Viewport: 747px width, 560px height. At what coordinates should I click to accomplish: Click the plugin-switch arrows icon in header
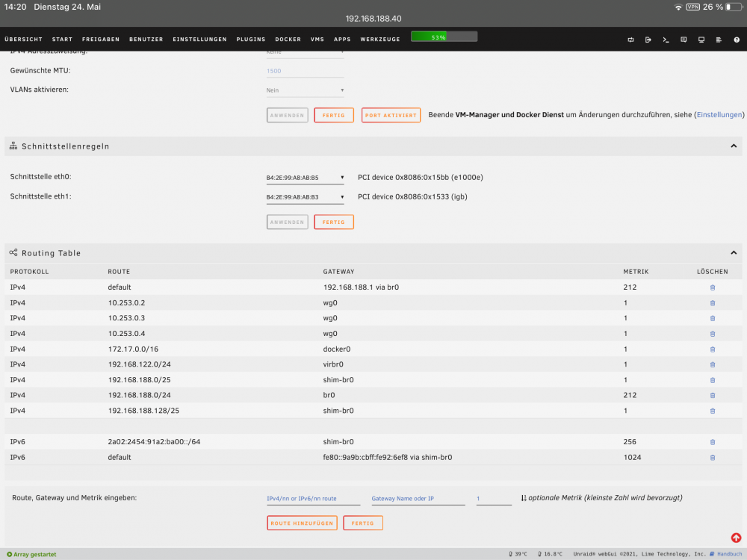click(630, 40)
